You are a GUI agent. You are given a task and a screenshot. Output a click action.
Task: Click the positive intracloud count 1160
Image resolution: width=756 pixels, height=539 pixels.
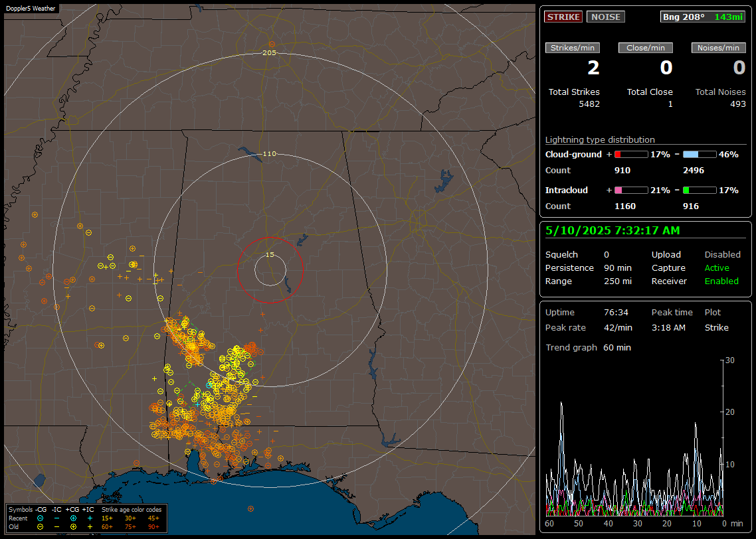(625, 206)
